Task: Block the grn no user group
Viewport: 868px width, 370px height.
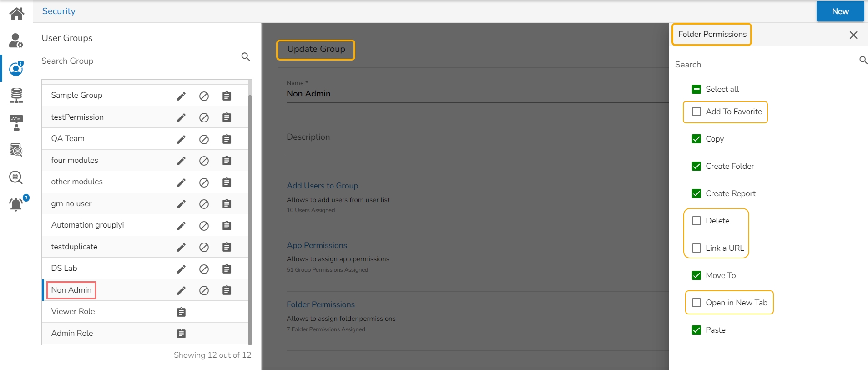Action: tap(204, 204)
